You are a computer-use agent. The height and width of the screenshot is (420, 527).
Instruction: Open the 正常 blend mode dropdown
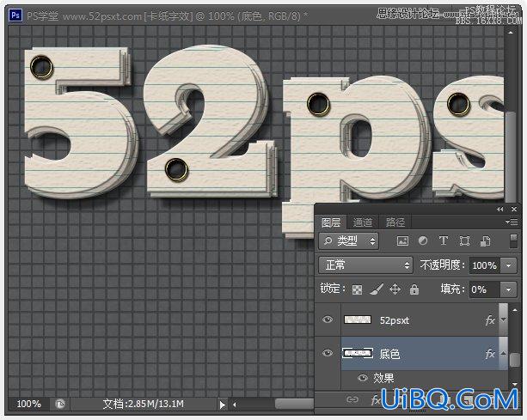tap(365, 265)
